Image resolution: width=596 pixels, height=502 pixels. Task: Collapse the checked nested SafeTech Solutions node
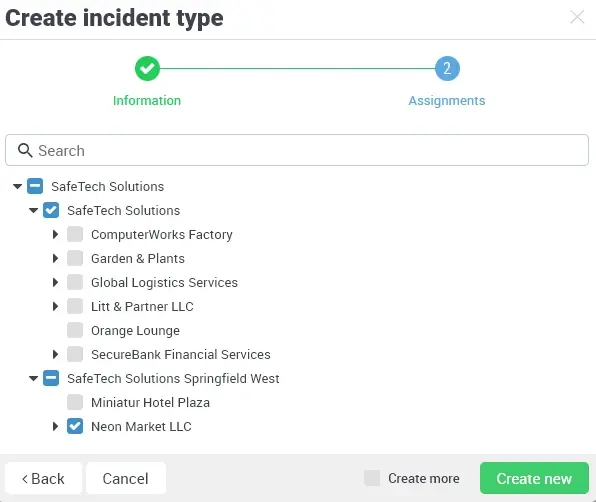[33, 210]
